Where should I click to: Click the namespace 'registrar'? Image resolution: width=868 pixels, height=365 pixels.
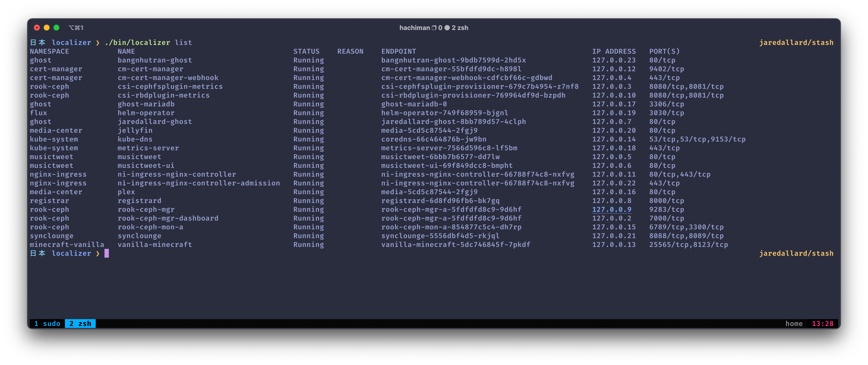click(49, 201)
